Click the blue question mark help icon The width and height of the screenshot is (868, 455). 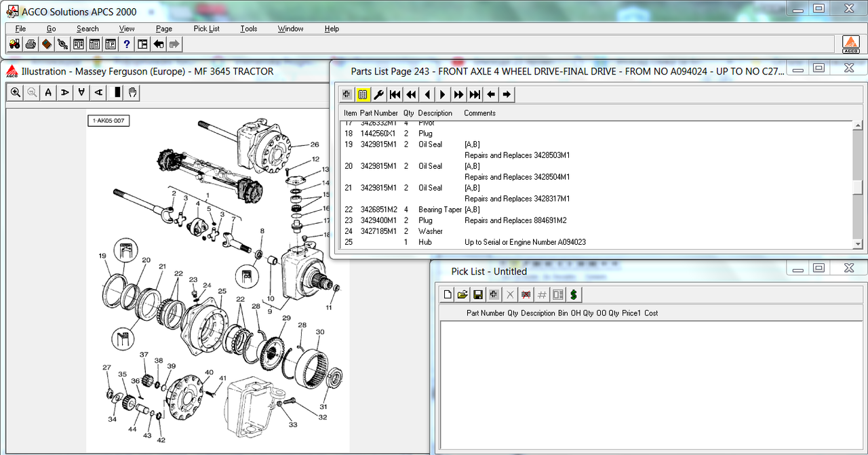pyautogui.click(x=126, y=44)
